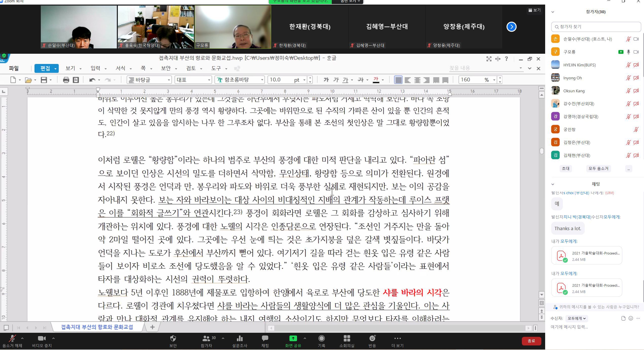This screenshot has width=644, height=350.
Task: Click the red 종료 end button
Action: coord(531,341)
